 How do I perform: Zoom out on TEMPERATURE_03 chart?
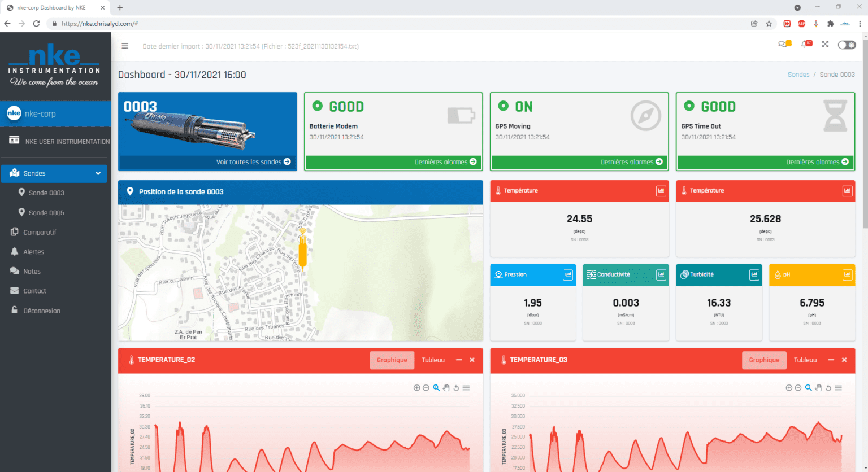pos(798,388)
